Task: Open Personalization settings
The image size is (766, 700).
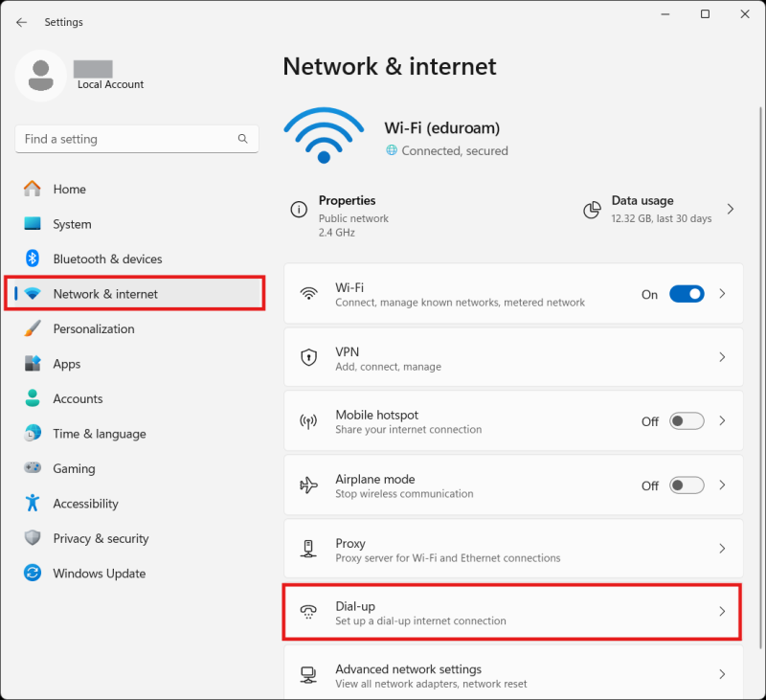Action: [x=135, y=328]
